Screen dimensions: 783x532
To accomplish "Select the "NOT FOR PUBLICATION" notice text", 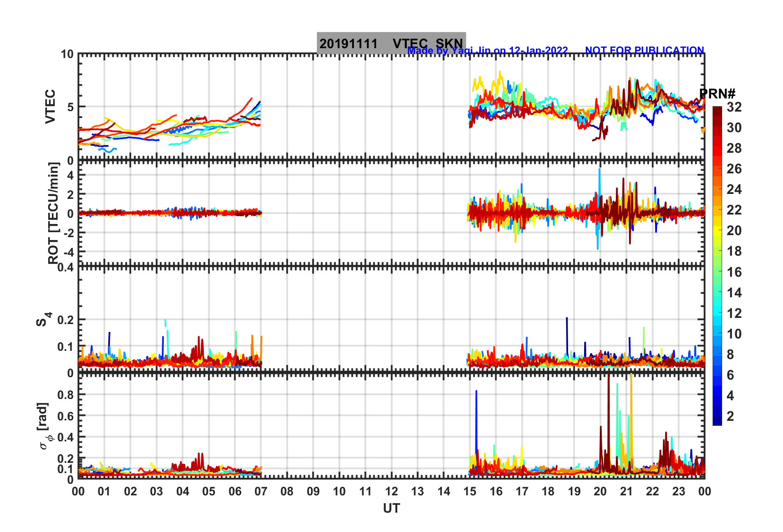I will tap(644, 50).
